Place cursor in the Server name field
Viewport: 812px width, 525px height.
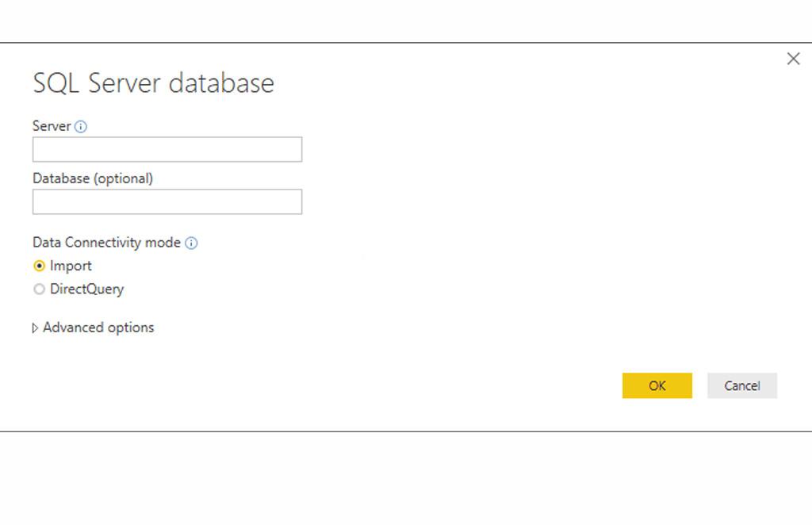pyautogui.click(x=167, y=149)
